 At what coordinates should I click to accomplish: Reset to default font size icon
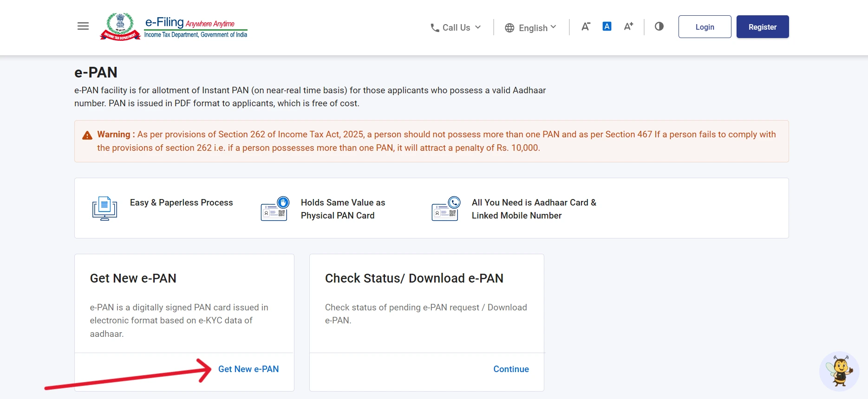click(607, 26)
